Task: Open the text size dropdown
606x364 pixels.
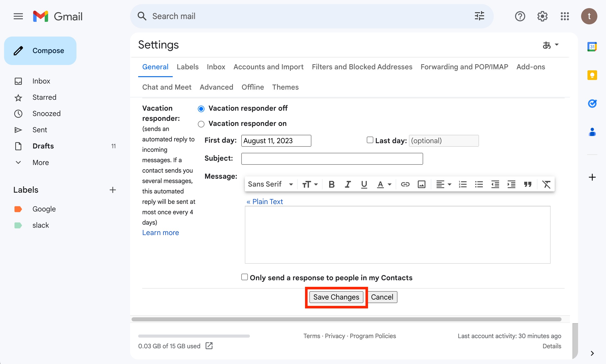Action: click(x=310, y=184)
